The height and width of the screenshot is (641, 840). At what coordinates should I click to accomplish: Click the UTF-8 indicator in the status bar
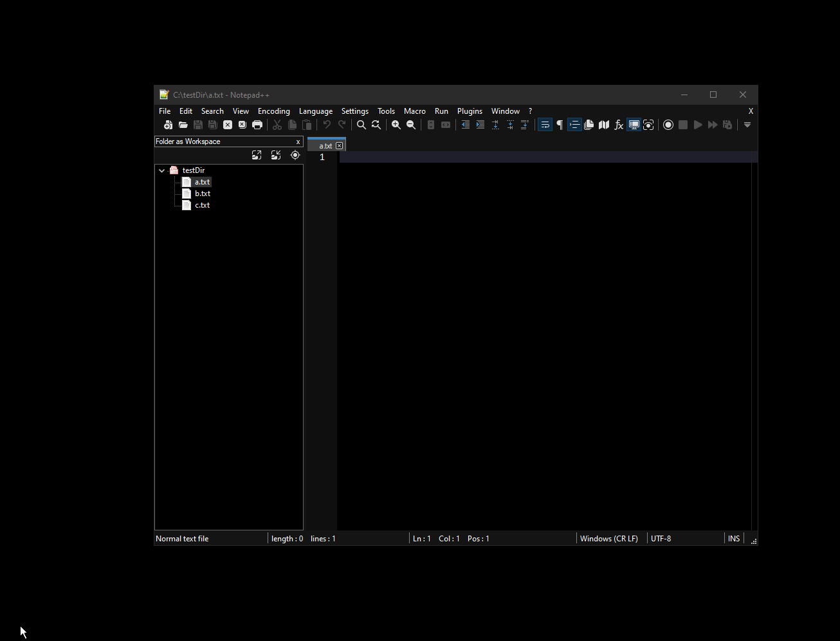[x=661, y=538]
